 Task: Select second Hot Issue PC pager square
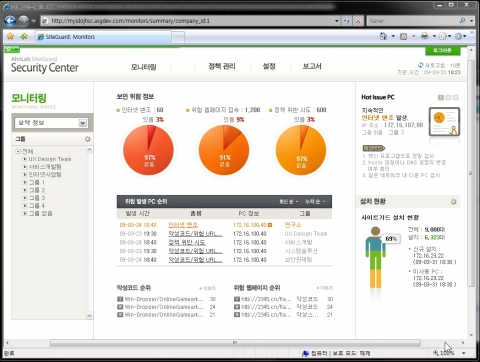pos(448,97)
